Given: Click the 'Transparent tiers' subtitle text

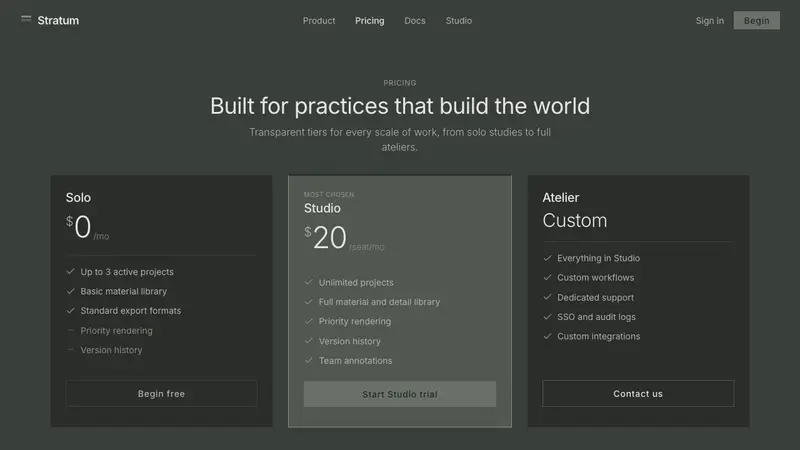Looking at the screenshot, I should 400,139.
